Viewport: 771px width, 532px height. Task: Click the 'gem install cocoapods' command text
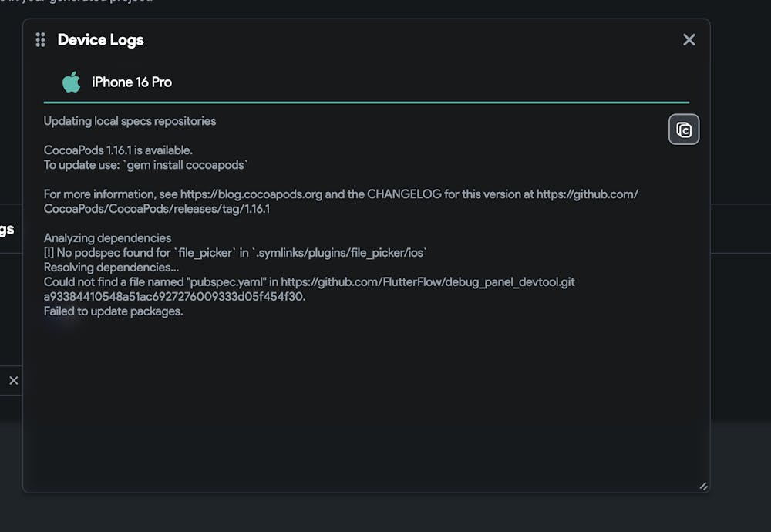(187, 165)
